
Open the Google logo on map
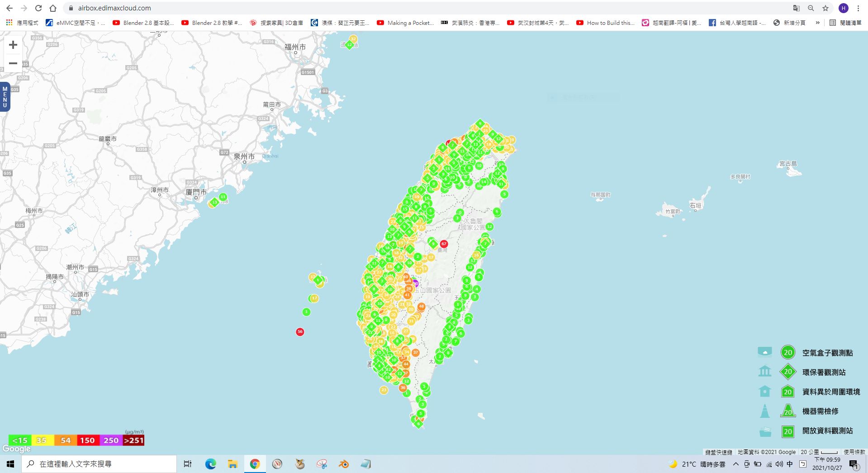16,449
